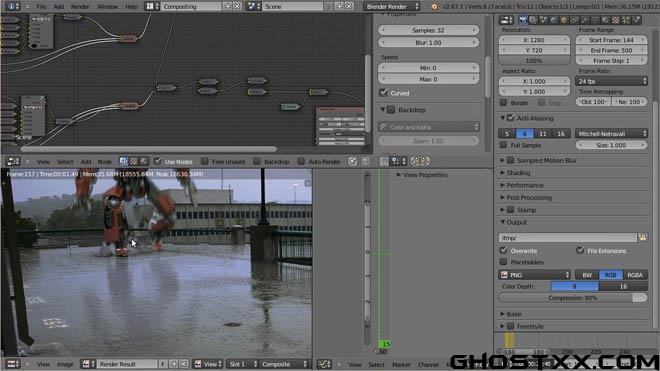The image size is (660, 371).
Task: Open the Render menu in the top bar
Action: tap(80, 7)
